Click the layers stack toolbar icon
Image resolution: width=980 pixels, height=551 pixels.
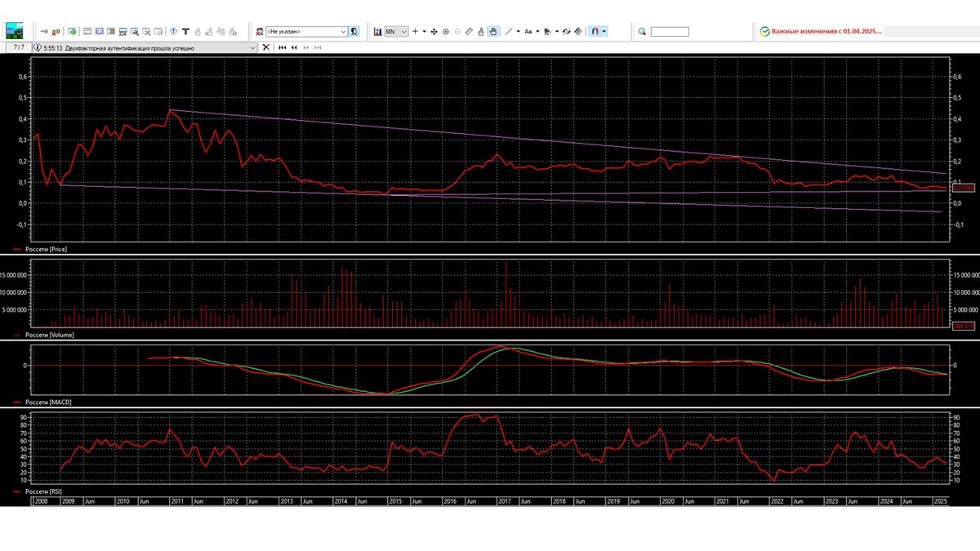pyautogui.click(x=578, y=31)
